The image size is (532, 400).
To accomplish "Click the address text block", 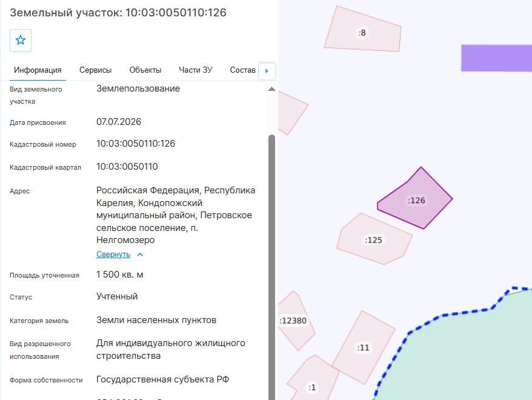I will pyautogui.click(x=176, y=215).
